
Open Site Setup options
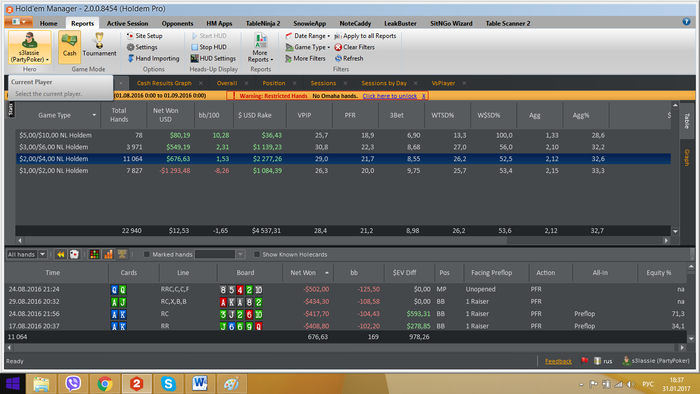pyautogui.click(x=145, y=36)
